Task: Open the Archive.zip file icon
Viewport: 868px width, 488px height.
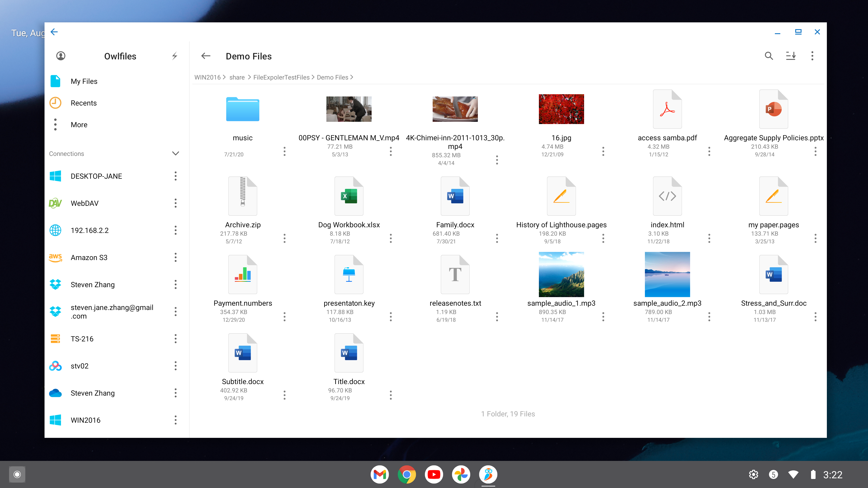Action: coord(243,196)
